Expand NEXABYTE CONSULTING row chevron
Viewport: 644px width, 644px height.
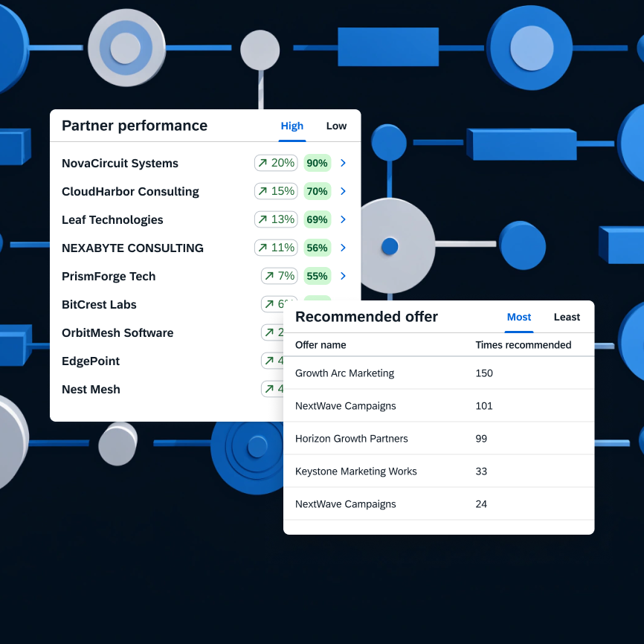pyautogui.click(x=344, y=248)
